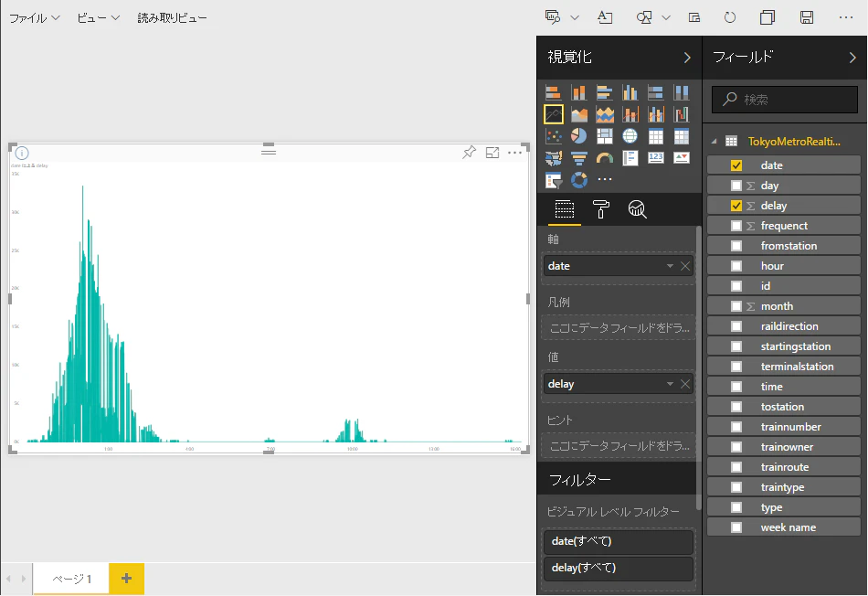
Task: Pin the chart visual to dashboard
Action: (x=469, y=153)
